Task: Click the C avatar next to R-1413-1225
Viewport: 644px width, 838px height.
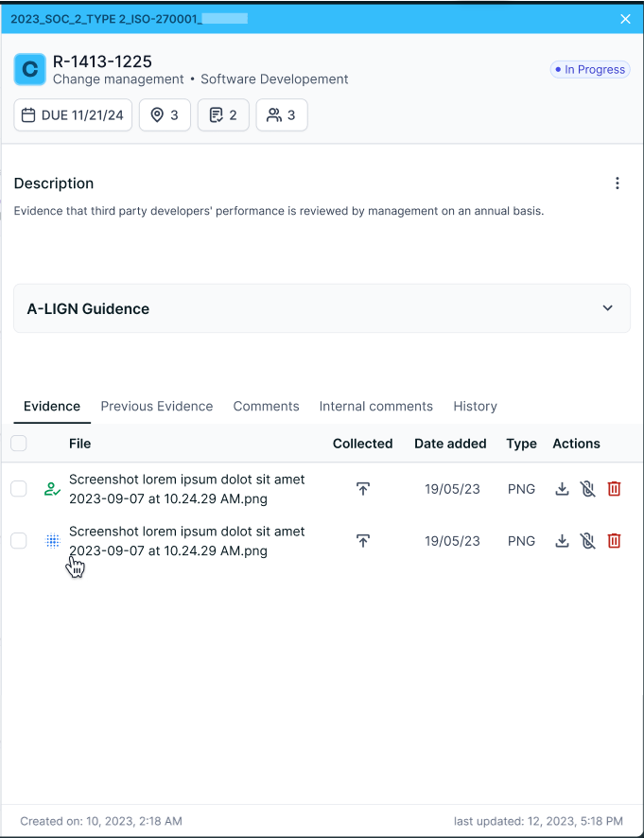Action: coord(29,69)
